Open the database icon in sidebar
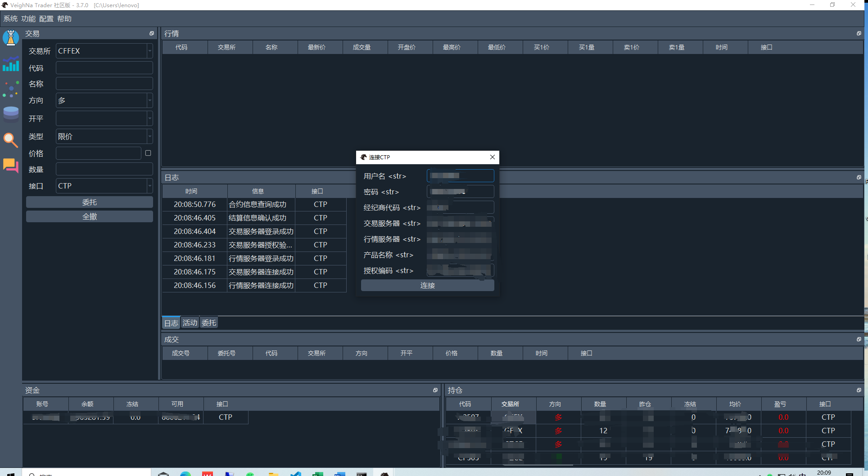The width and height of the screenshot is (868, 476). point(11,114)
